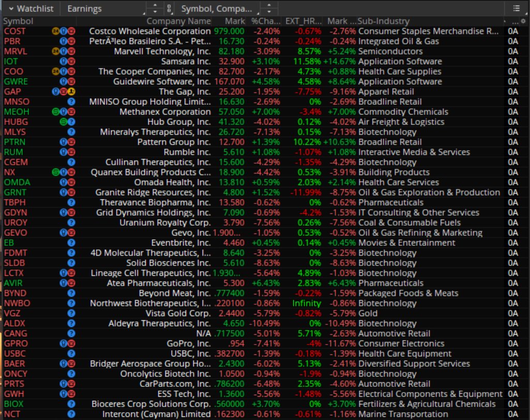
Task: Open the column customize gear icon
Action: (523, 21)
